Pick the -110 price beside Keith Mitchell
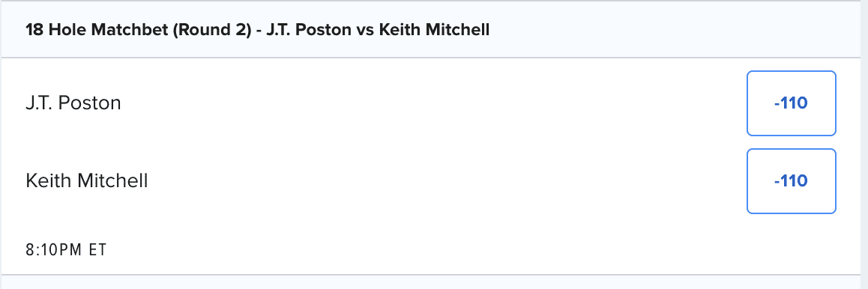Image resolution: width=868 pixels, height=289 pixels. click(791, 180)
